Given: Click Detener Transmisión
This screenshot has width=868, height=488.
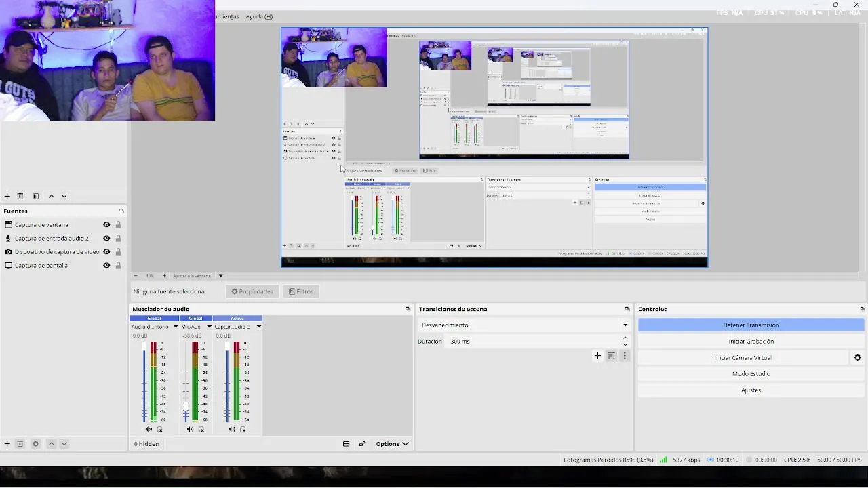Looking at the screenshot, I should [751, 325].
